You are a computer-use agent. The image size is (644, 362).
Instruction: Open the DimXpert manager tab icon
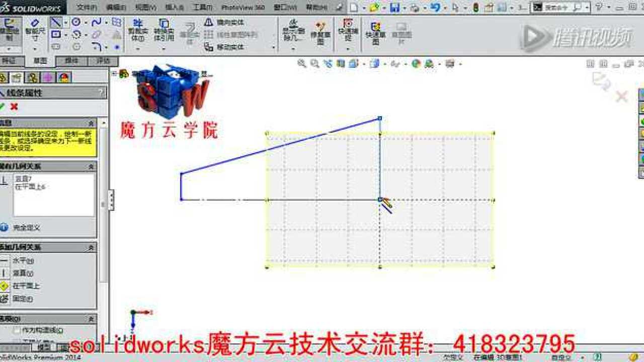click(x=48, y=77)
